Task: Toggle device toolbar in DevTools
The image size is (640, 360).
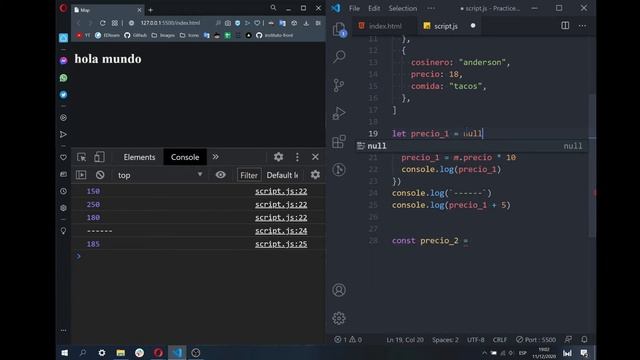Action: pos(99,157)
